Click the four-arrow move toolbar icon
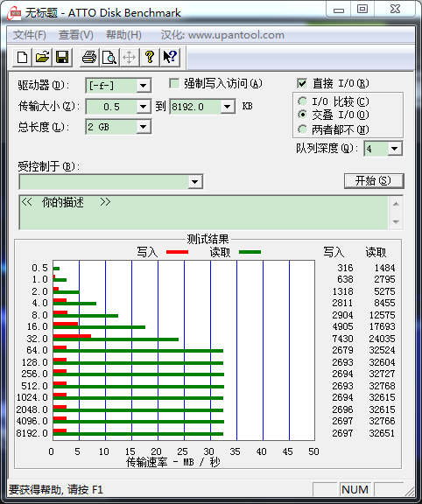The height and width of the screenshot is (504, 422). 130,58
